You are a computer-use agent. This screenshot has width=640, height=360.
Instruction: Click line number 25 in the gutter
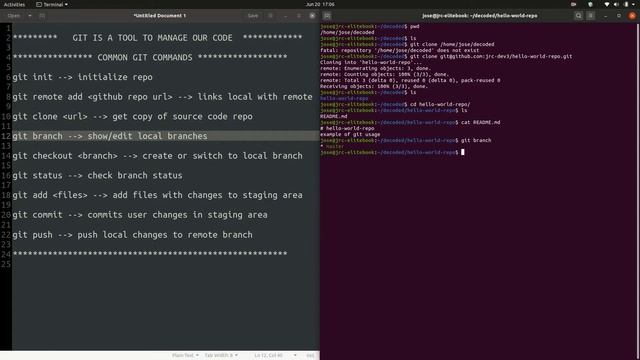click(x=6, y=264)
